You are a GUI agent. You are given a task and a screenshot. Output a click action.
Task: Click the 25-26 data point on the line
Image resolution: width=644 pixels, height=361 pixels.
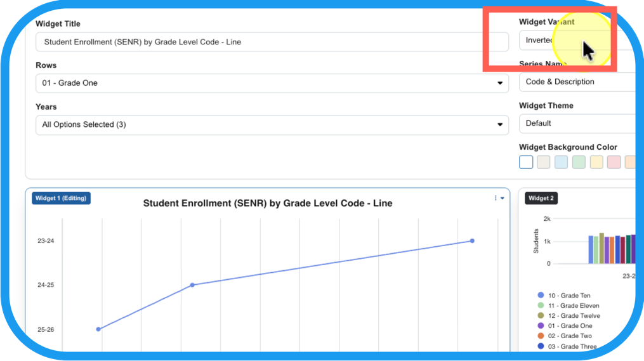98,329
